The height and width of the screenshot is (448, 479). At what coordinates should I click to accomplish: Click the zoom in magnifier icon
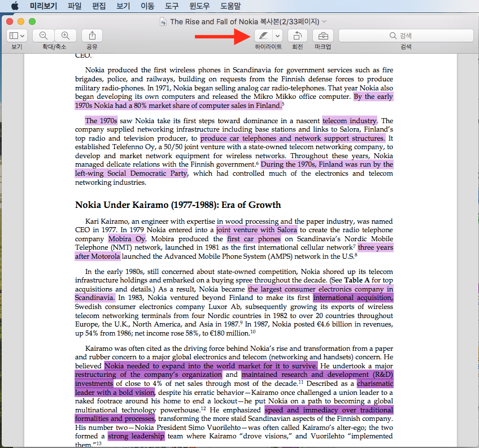tap(66, 36)
